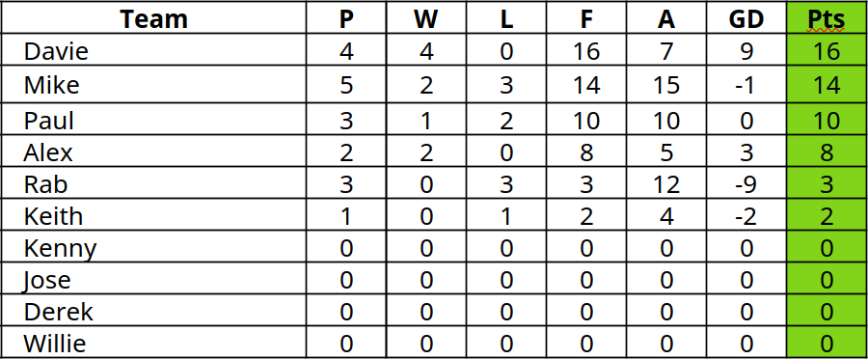Select Rab's goals against cell 12
Screen dimensions: 868x359
pyautogui.click(x=666, y=182)
